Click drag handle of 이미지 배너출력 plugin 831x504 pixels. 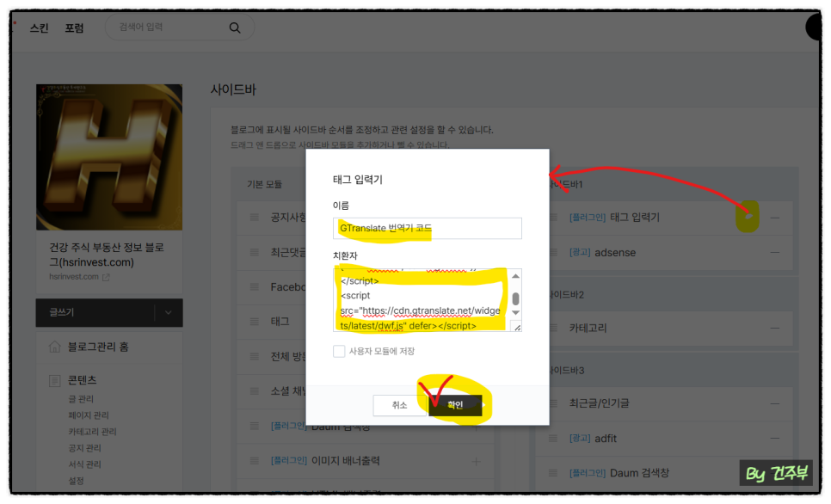(x=255, y=460)
